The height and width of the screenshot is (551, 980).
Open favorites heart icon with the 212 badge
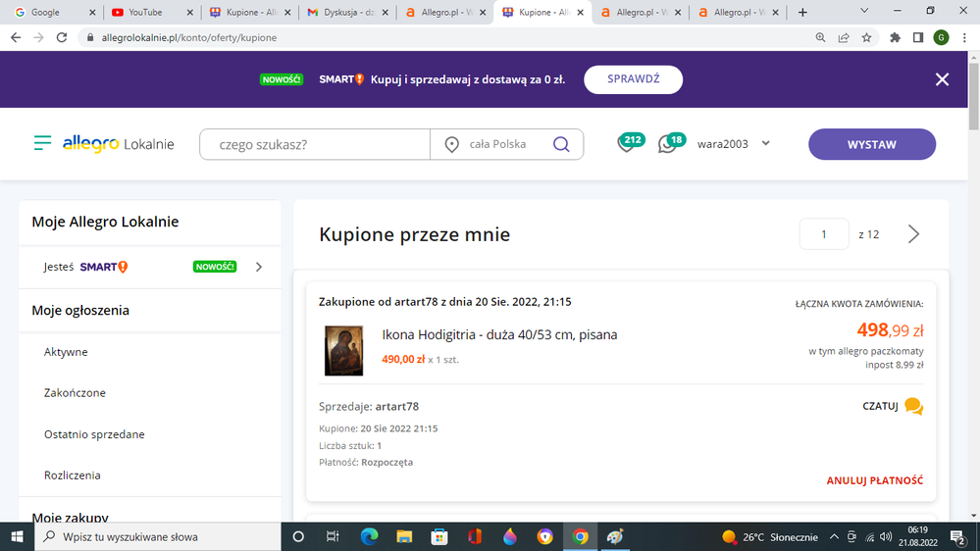630,142
